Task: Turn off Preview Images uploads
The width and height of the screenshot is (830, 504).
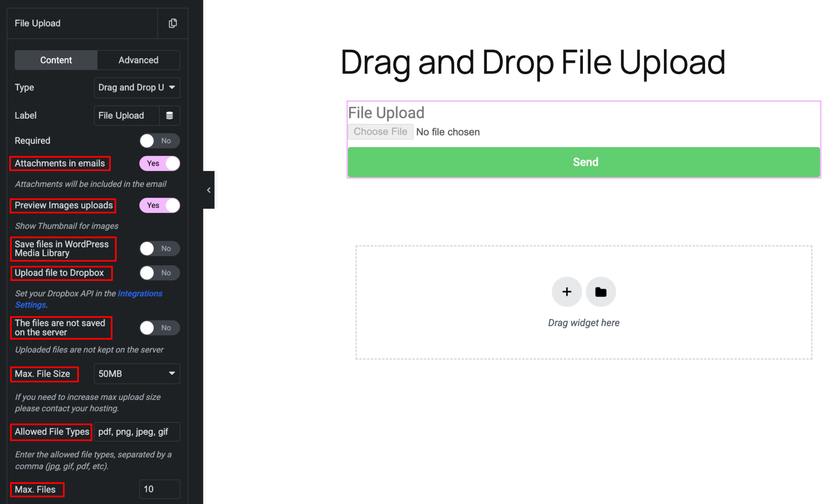Action: point(159,205)
